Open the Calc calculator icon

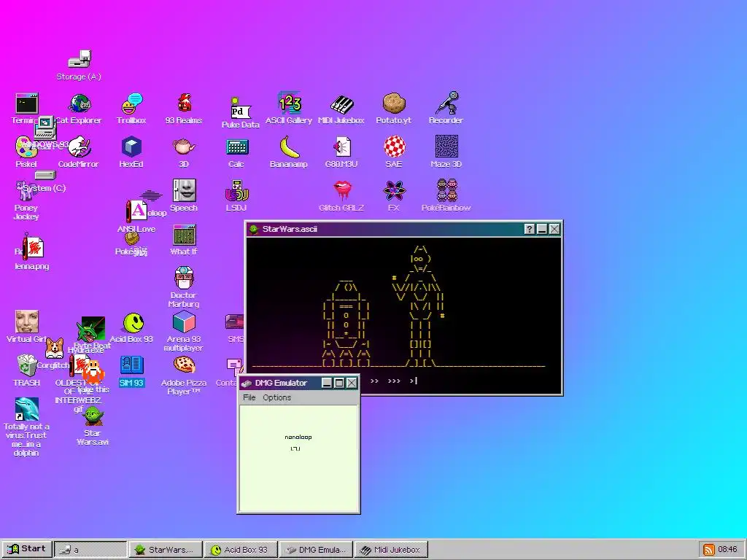click(x=237, y=147)
